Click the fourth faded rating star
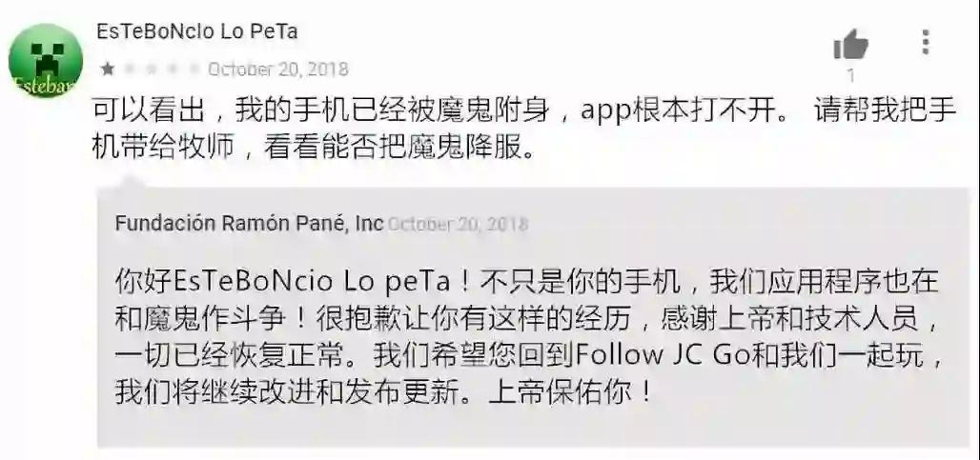 click(x=174, y=68)
